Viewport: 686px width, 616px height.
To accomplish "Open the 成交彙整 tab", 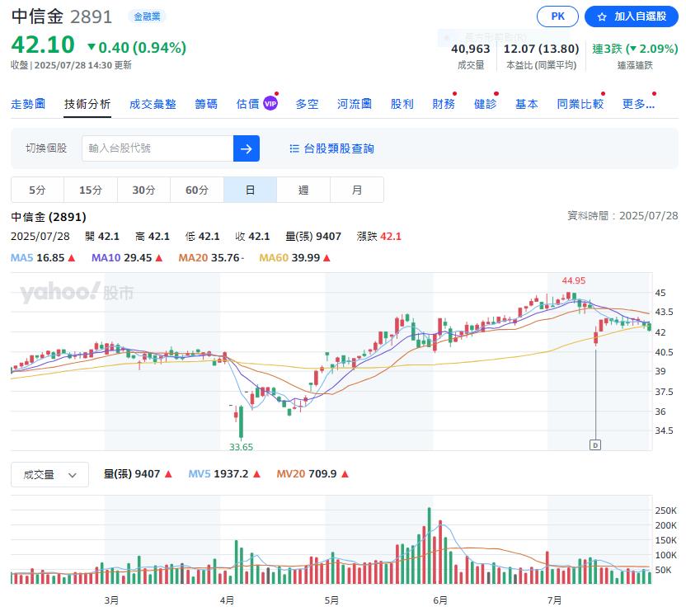I will 153,104.
